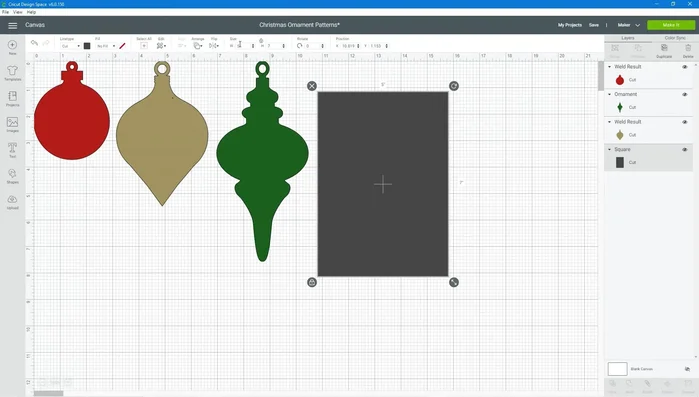
Task: Click the Contour icon at panel bottom
Action: point(687,384)
